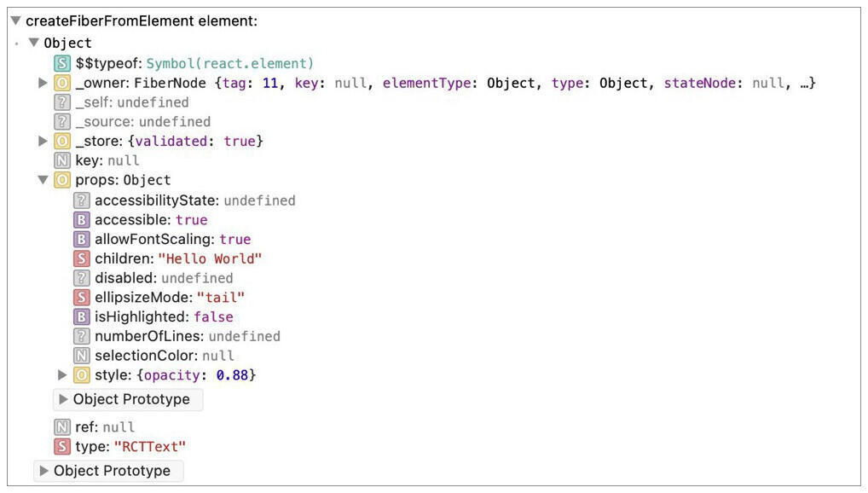The image size is (868, 493).
Task: Collapse the createFiberFromElement log entry
Action: (15, 20)
